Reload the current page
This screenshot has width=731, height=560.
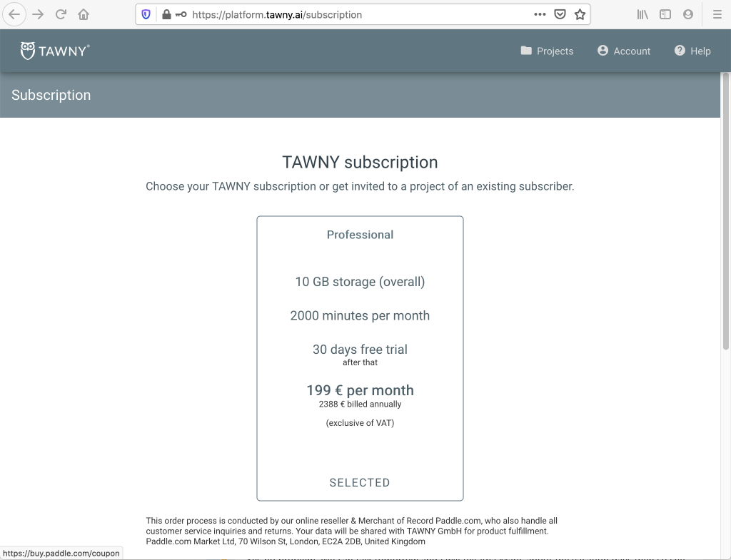tap(61, 14)
